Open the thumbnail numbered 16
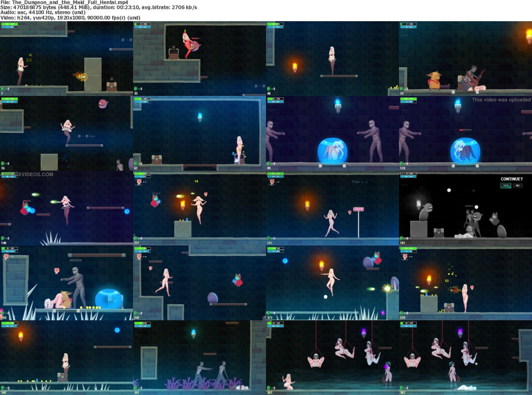532x395 pixels. pos(67,133)
